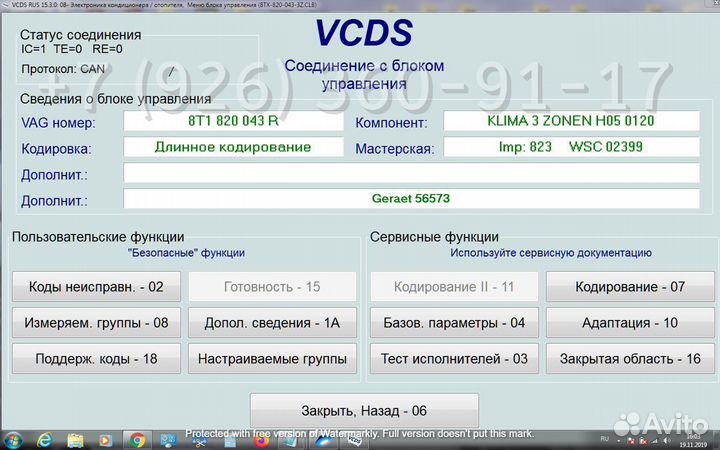Open Закрытая область - 16 security access
Image resolution: width=720 pixels, height=450 pixels.
coord(630,359)
